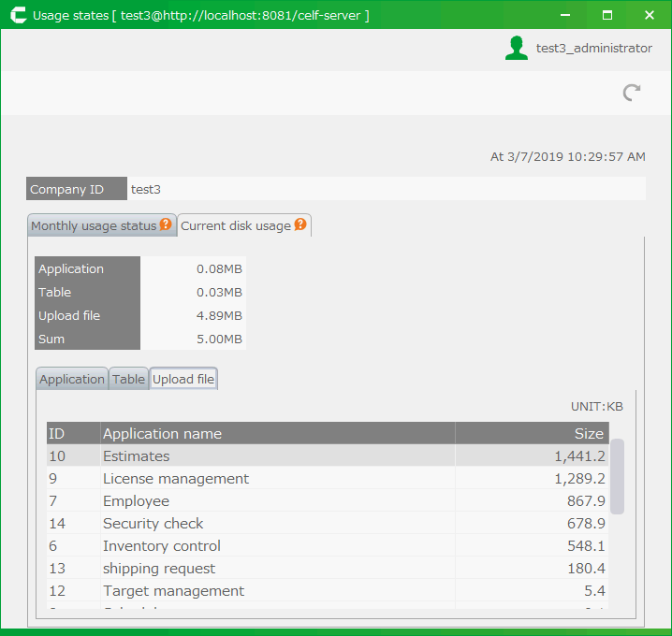The width and height of the screenshot is (672, 636).
Task: Click help icon beside Monthly usage status
Action: pyautogui.click(x=166, y=224)
